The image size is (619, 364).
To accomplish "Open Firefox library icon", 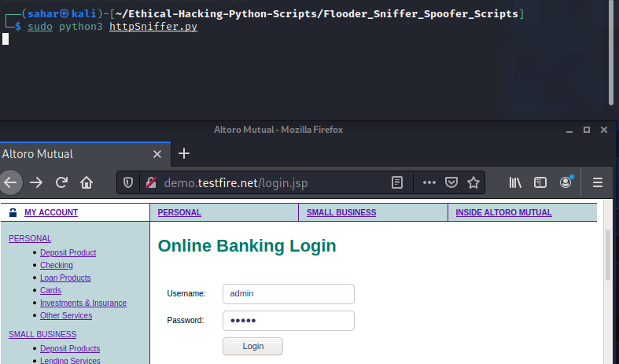I will 515,182.
